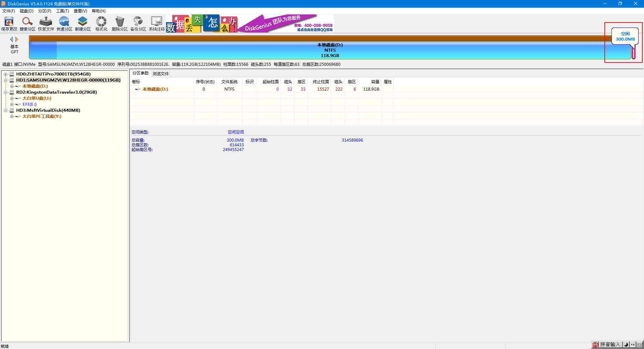Click the 249455247 starting sector value
Screen dimensions: 644x349
[233, 150]
